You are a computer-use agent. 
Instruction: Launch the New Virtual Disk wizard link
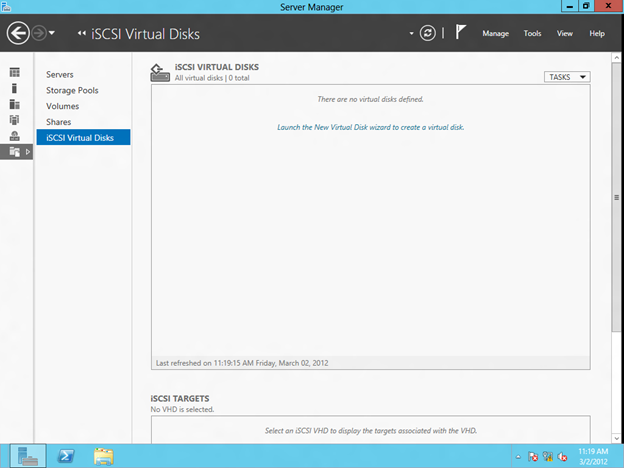tap(370, 127)
